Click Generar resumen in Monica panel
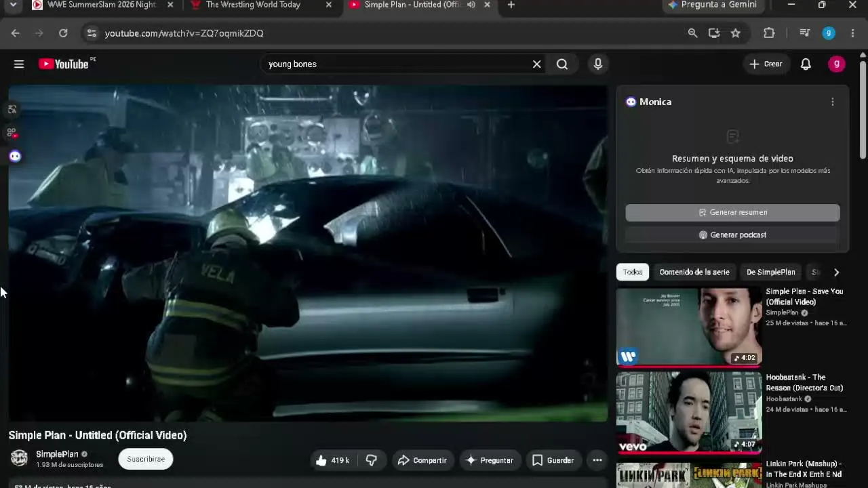This screenshot has width=868, height=488. (x=732, y=213)
